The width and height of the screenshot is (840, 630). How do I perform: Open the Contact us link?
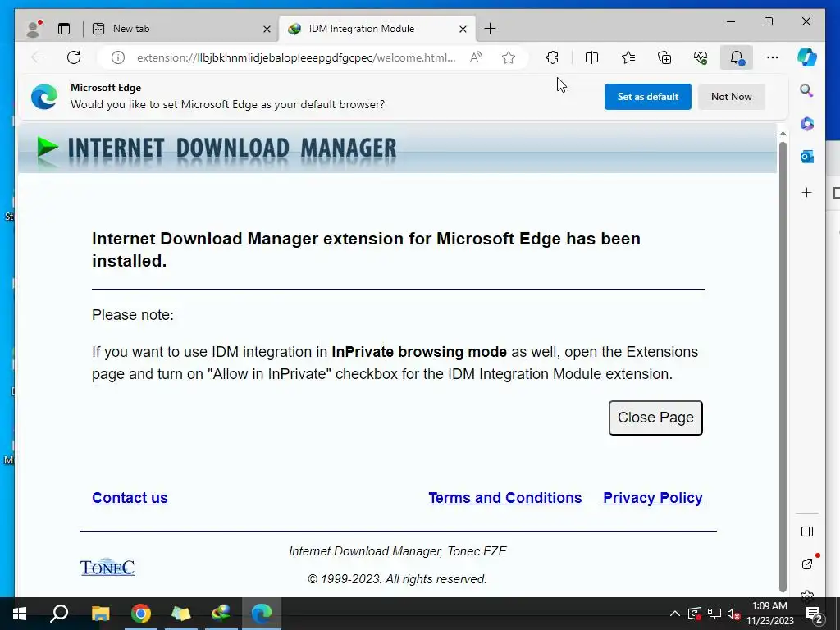tap(130, 498)
